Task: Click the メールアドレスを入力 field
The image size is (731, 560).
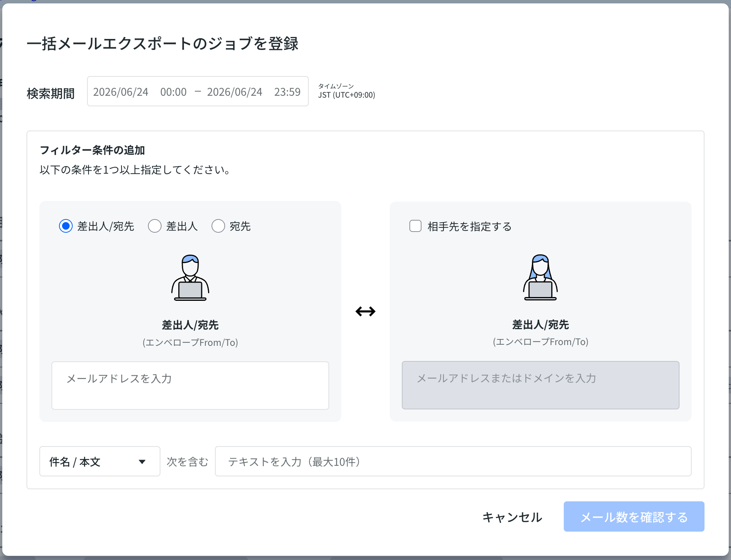Action: point(190,385)
